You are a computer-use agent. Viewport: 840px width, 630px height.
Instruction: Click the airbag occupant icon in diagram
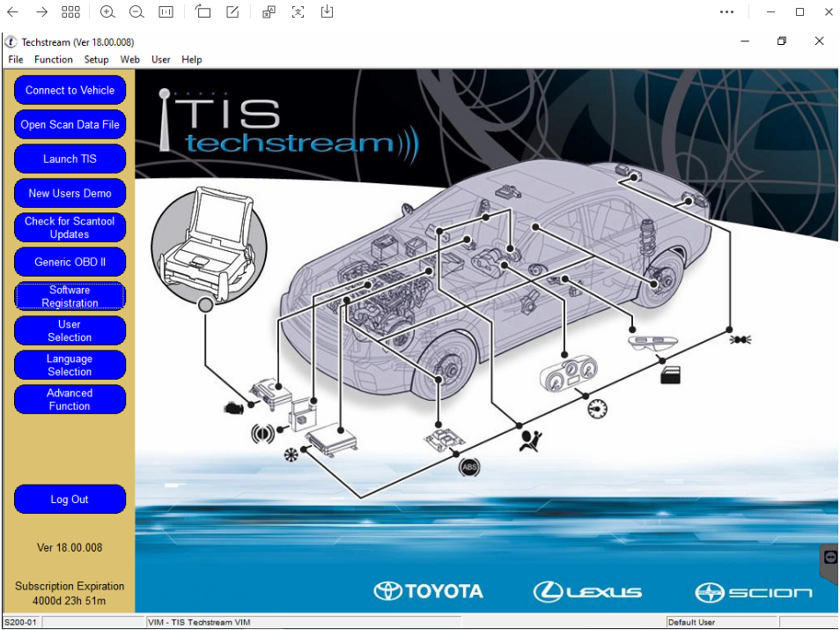(530, 441)
